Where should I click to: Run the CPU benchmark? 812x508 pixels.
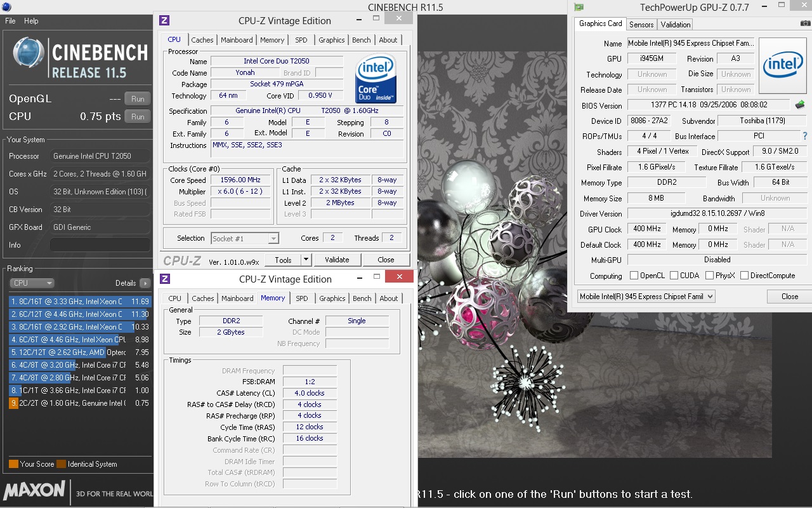pyautogui.click(x=138, y=117)
